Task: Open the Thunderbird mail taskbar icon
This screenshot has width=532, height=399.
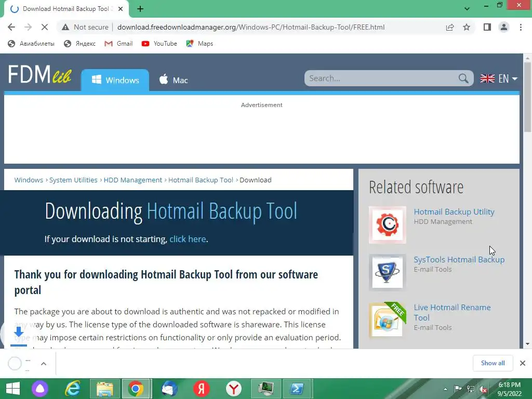Action: click(x=169, y=389)
